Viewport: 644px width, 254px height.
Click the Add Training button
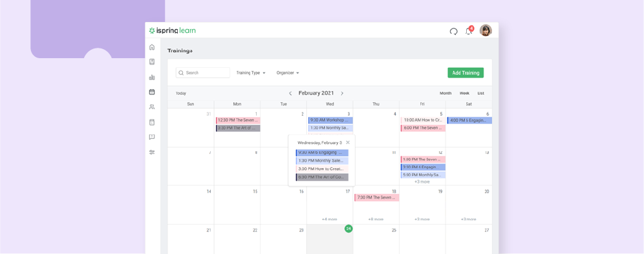(x=466, y=72)
